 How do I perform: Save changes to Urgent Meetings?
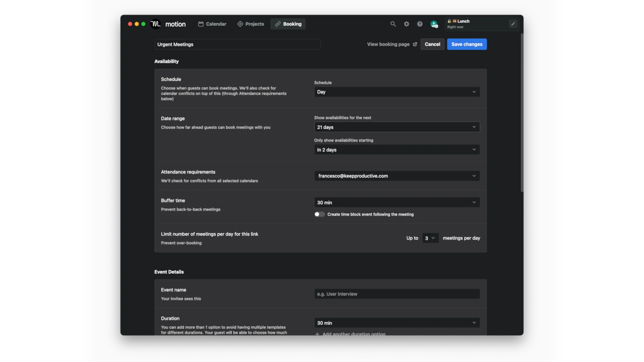click(467, 44)
